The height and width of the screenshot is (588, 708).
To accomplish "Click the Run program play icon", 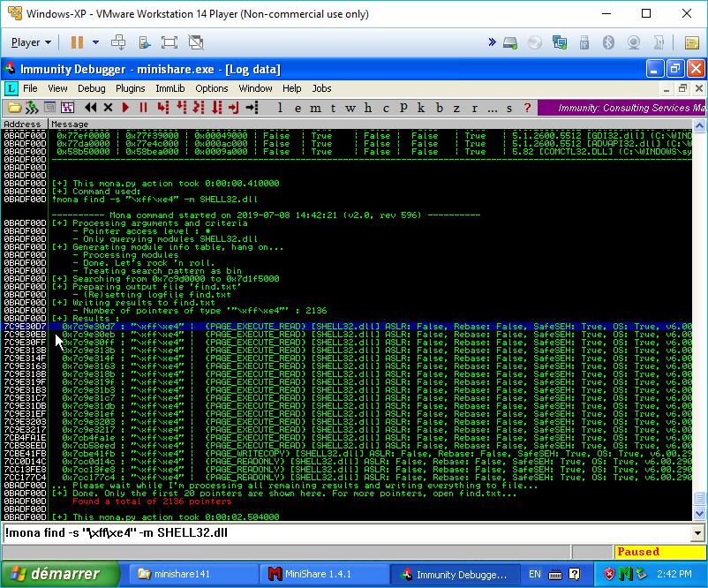I will (125, 108).
